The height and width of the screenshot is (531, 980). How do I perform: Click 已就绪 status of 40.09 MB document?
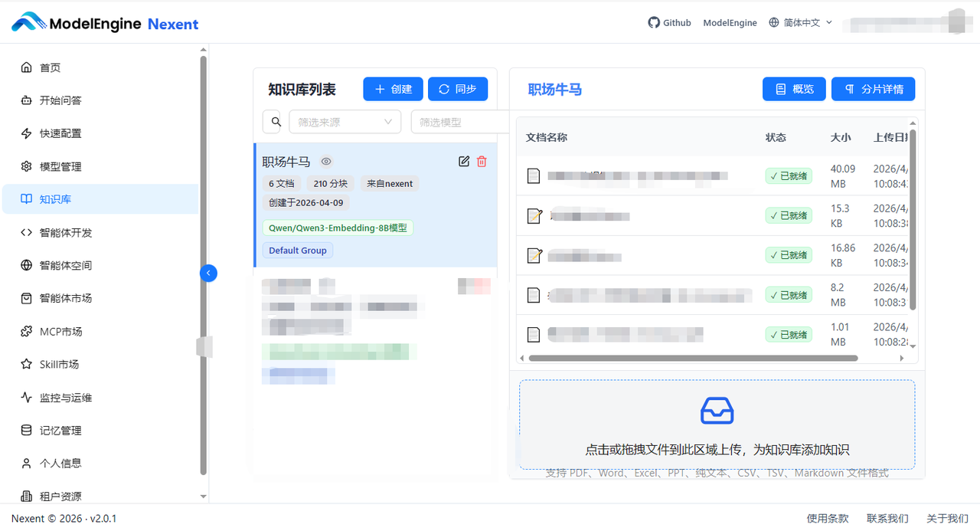[789, 175]
